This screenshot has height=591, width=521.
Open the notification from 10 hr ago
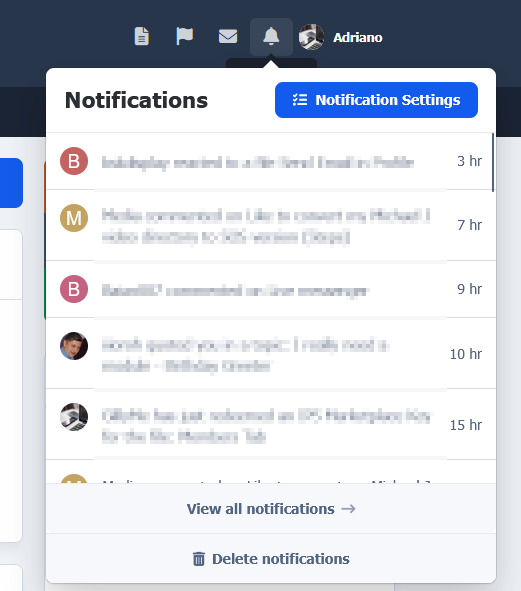[271, 353]
